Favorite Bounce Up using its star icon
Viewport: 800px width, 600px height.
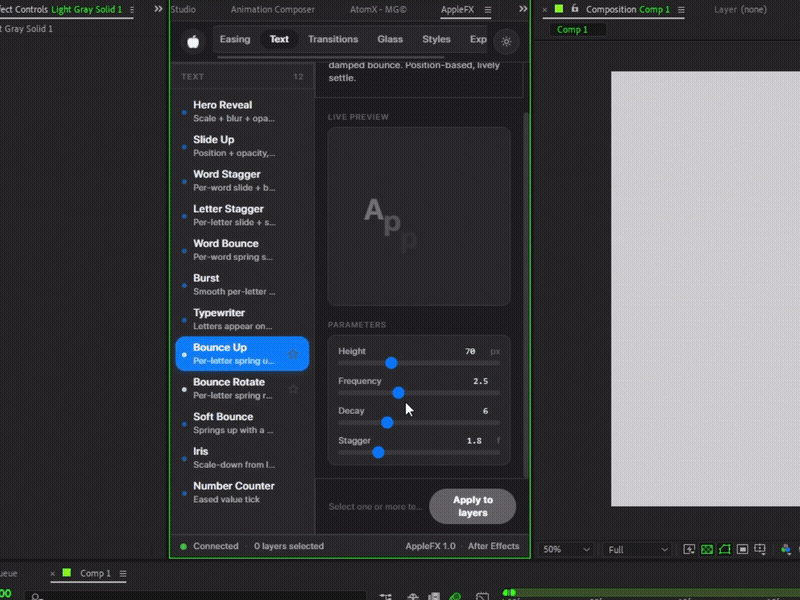coord(293,354)
